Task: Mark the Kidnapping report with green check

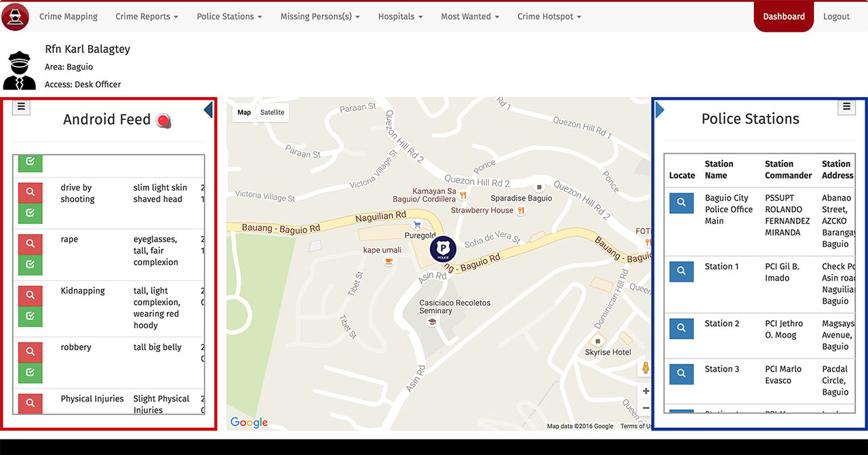Action: (31, 316)
